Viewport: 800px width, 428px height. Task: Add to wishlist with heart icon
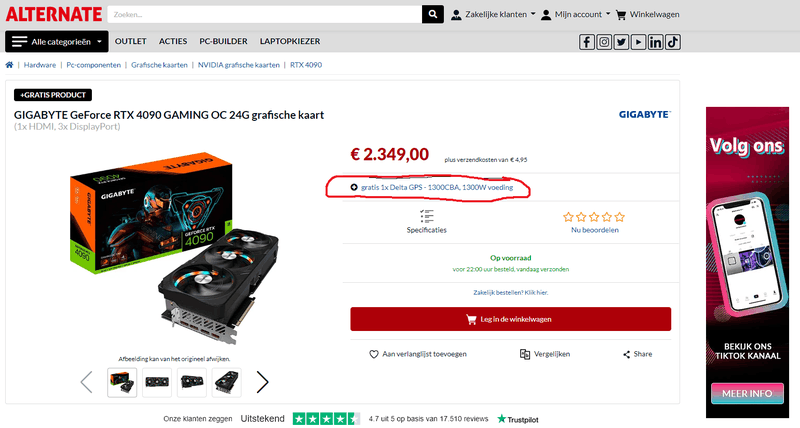click(417, 354)
